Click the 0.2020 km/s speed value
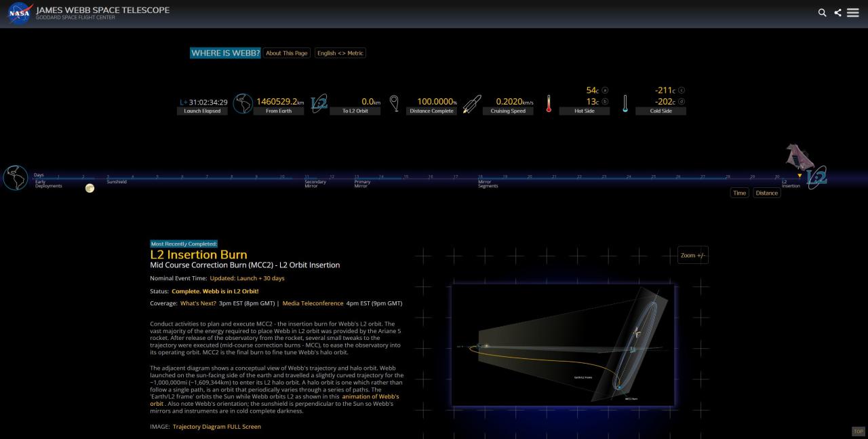 point(515,102)
